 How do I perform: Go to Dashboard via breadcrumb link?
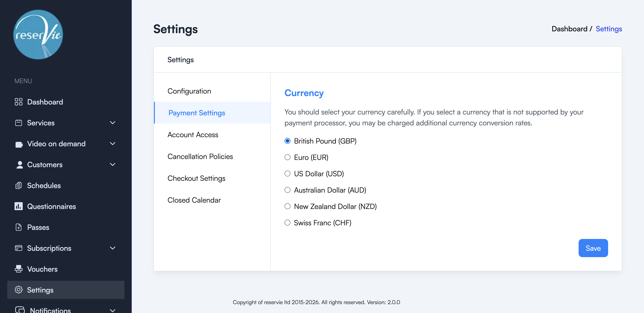pyautogui.click(x=570, y=29)
